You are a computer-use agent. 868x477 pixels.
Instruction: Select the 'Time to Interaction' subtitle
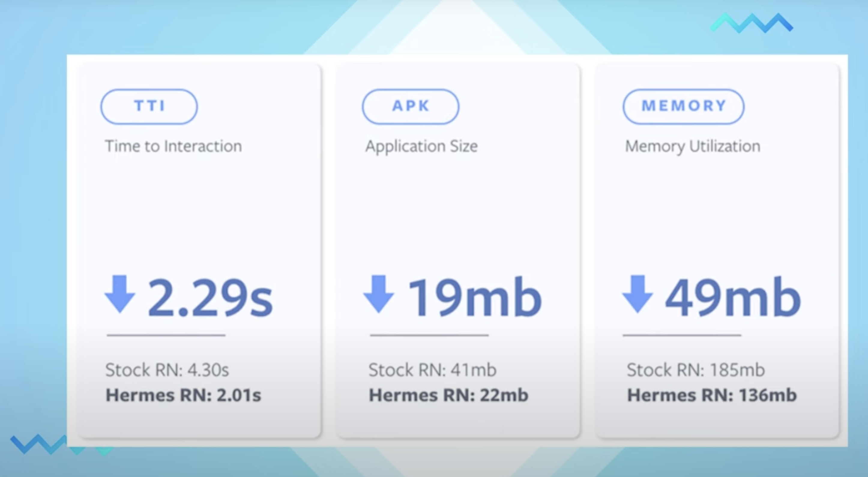pyautogui.click(x=173, y=146)
